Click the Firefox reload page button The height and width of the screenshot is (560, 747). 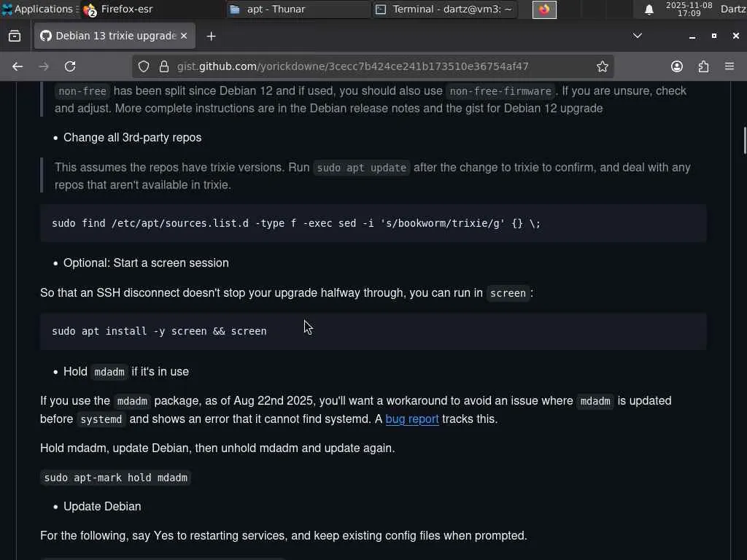point(70,66)
